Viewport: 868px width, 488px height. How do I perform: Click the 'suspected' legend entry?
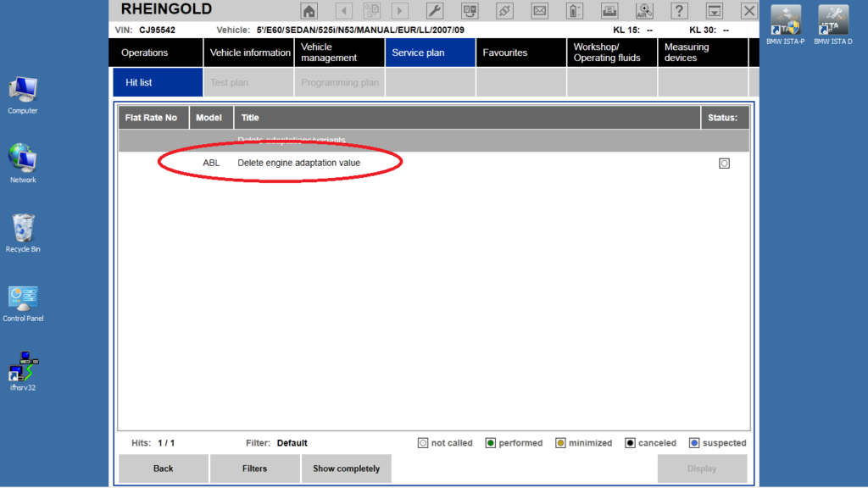(x=717, y=443)
